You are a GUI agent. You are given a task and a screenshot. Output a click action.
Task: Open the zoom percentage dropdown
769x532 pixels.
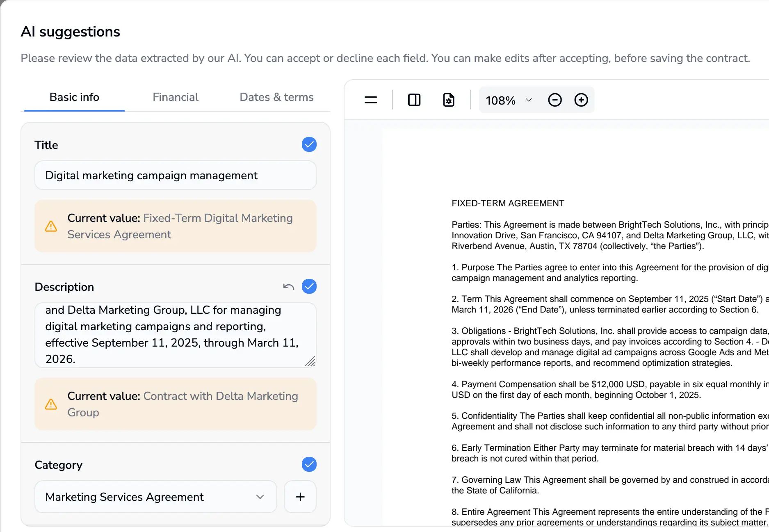click(529, 100)
